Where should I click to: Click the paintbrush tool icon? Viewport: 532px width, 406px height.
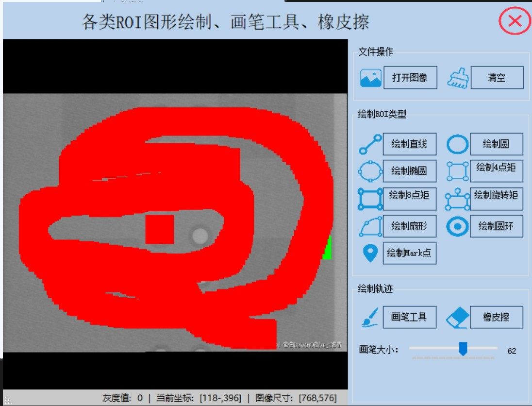(x=370, y=318)
